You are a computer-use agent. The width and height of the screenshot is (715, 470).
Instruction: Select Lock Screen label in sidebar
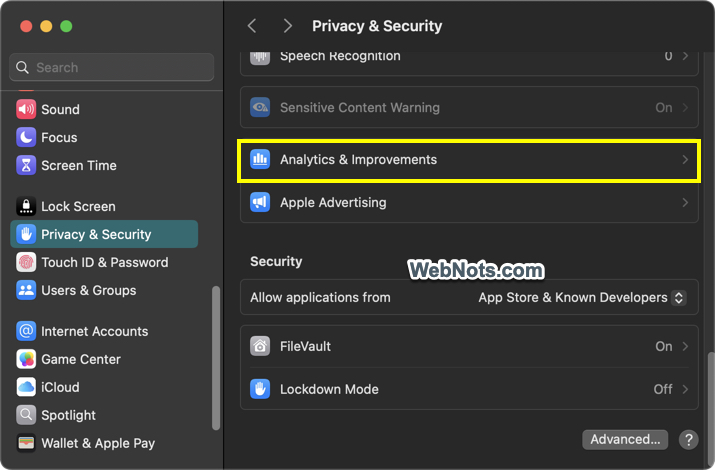tap(78, 207)
